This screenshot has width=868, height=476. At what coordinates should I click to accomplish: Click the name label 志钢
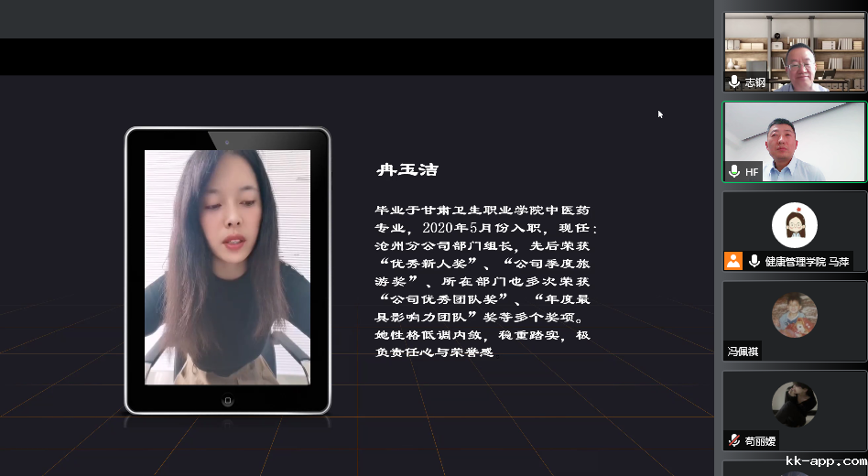[x=755, y=82]
